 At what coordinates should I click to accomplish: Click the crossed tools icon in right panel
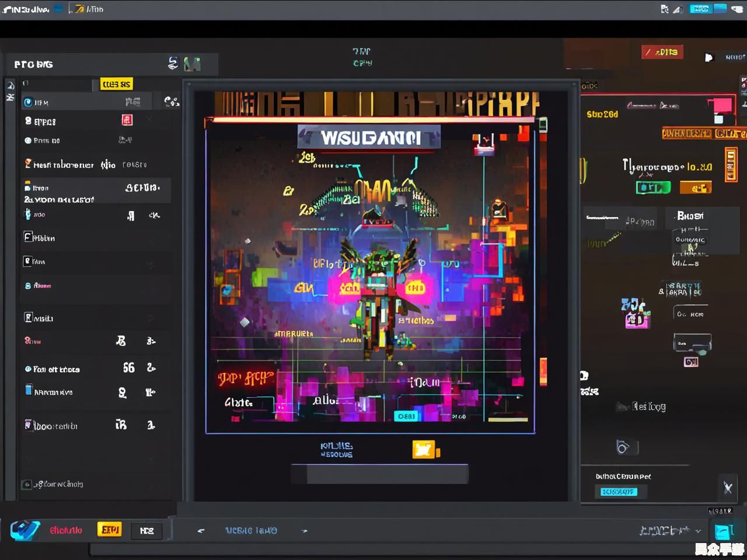pyautogui.click(x=727, y=488)
